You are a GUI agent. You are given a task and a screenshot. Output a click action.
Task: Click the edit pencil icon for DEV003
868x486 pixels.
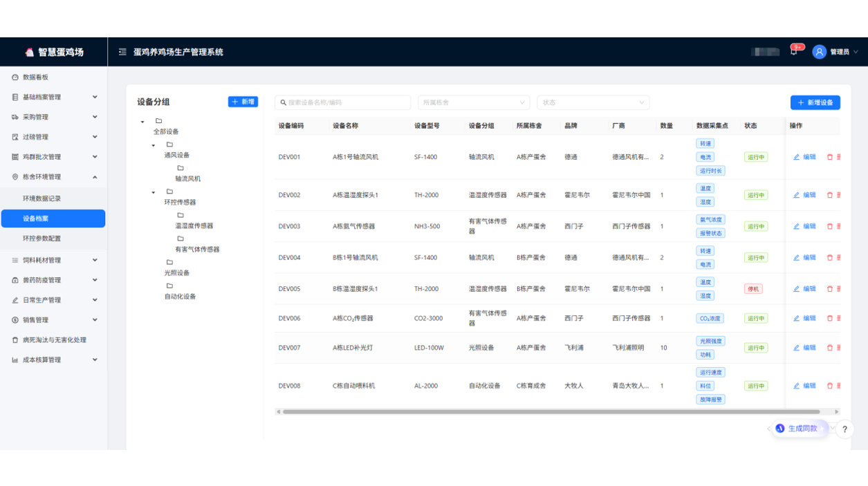(x=796, y=226)
